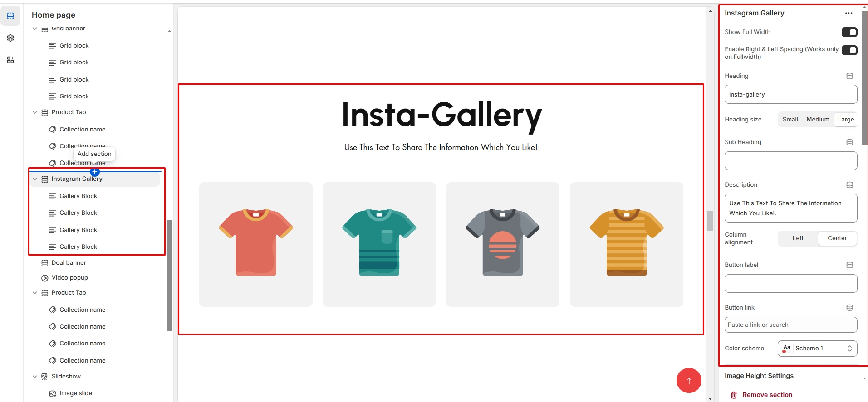Open the app embeds icon
This screenshot has height=402, width=868.
(10, 60)
